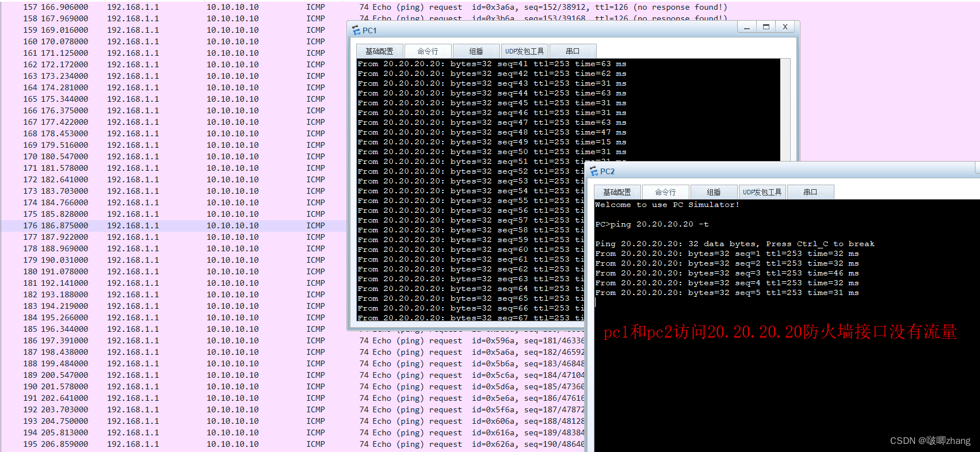The width and height of the screenshot is (980, 452).
Task: Open the 组播 tab in PC1 window
Action: tap(476, 51)
